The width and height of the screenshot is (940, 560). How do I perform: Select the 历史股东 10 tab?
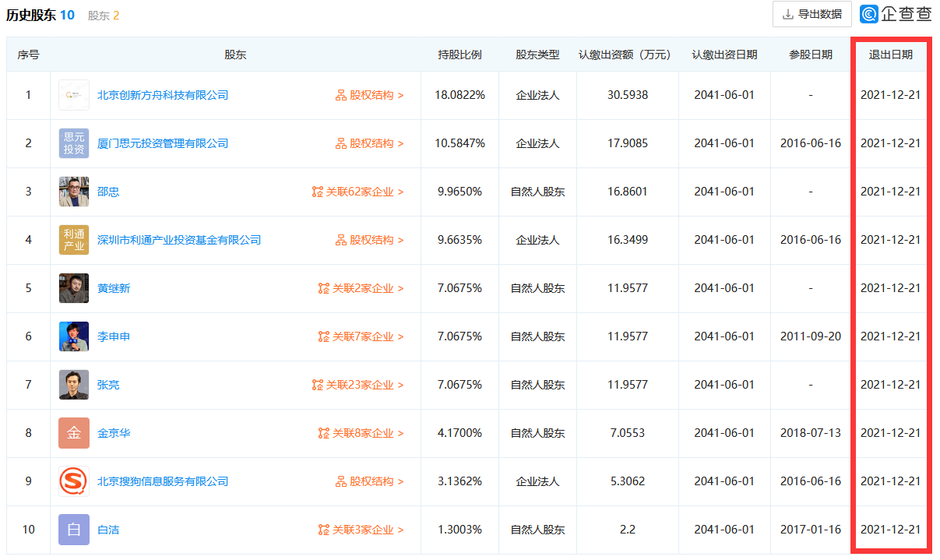point(40,15)
